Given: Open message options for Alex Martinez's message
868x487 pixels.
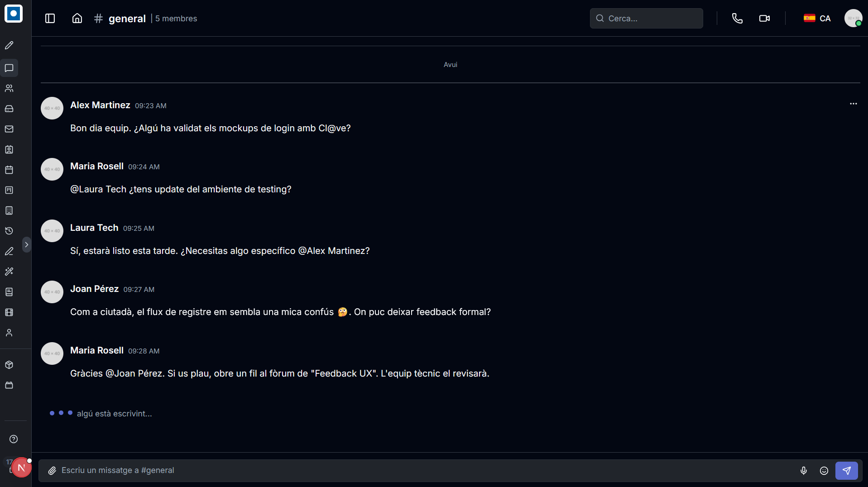Looking at the screenshot, I should click(x=853, y=104).
